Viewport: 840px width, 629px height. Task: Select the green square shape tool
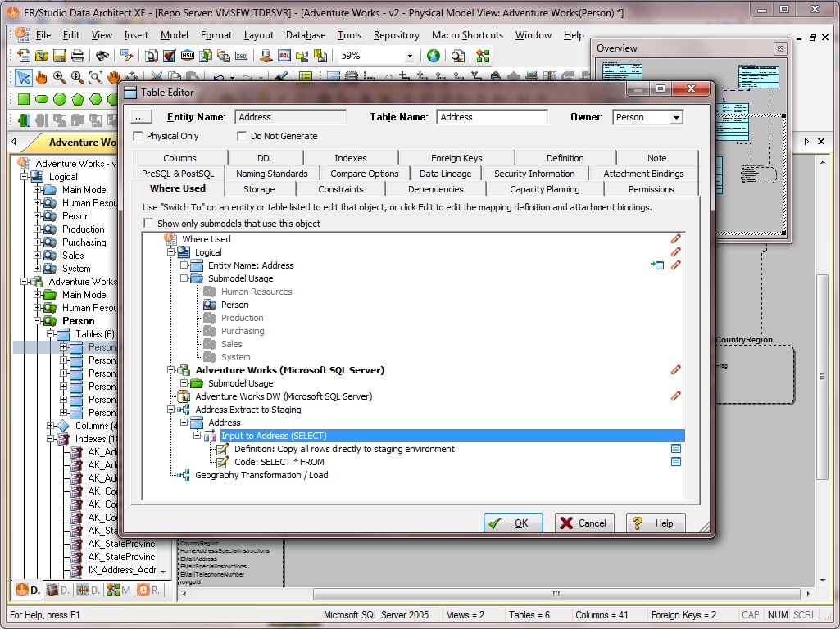pos(24,99)
